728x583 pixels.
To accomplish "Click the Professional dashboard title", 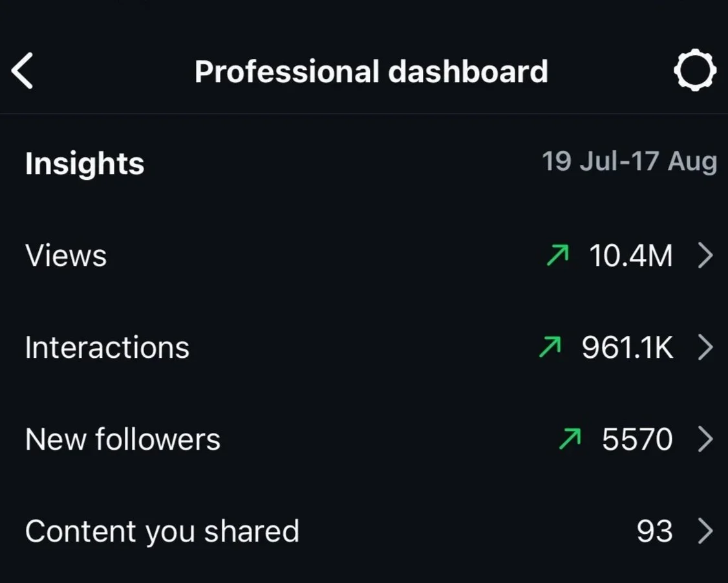I will click(371, 72).
